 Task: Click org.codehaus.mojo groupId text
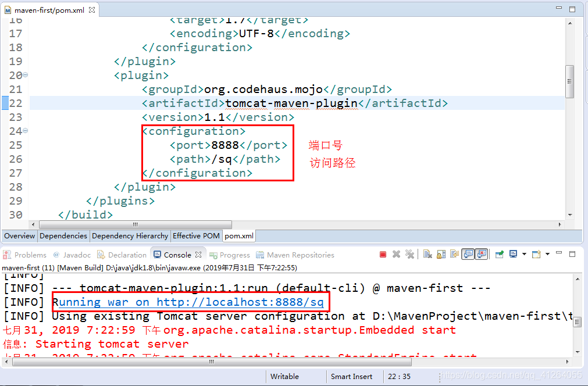[263, 89]
